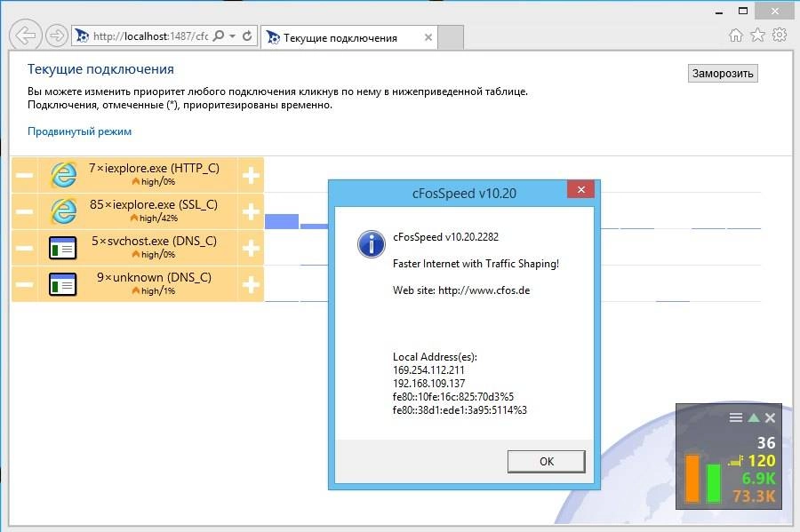
Task: Open the Продвинутый режим link
Action: [80, 131]
